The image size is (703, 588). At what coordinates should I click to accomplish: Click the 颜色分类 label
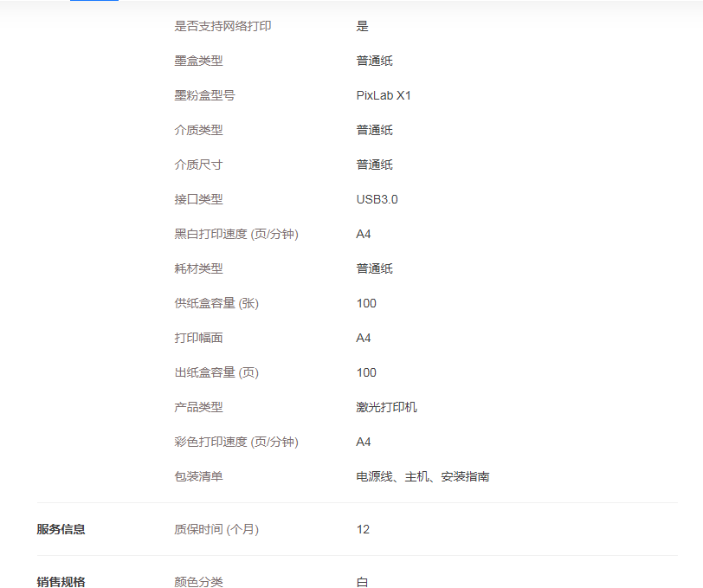[198, 582]
